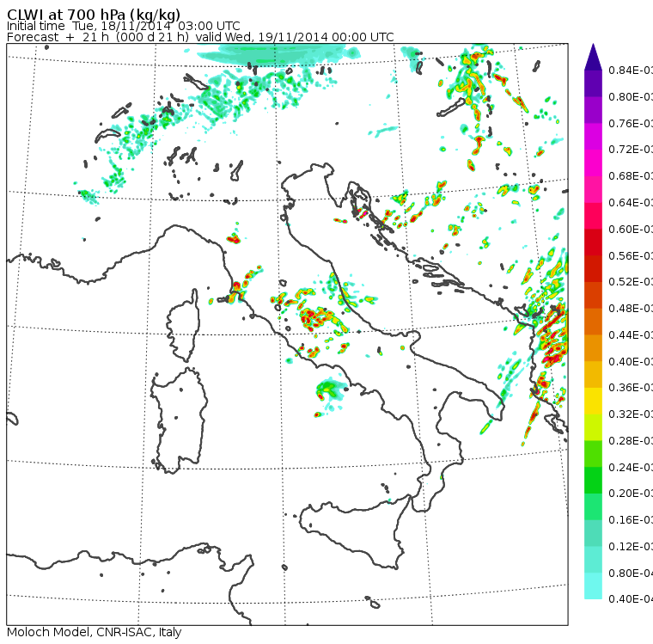The height and width of the screenshot is (644, 653).
Task: Click the 0.28E-03 color scale label
Action: (631, 440)
